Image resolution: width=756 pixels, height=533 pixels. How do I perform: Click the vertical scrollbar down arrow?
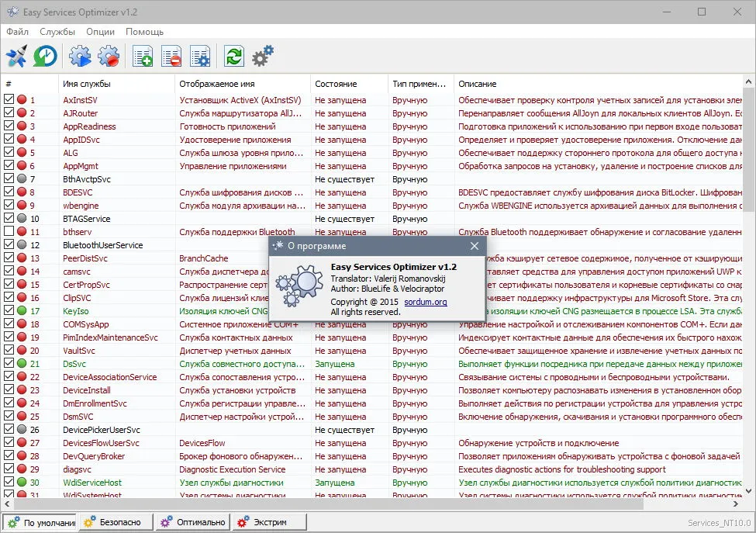(x=749, y=492)
